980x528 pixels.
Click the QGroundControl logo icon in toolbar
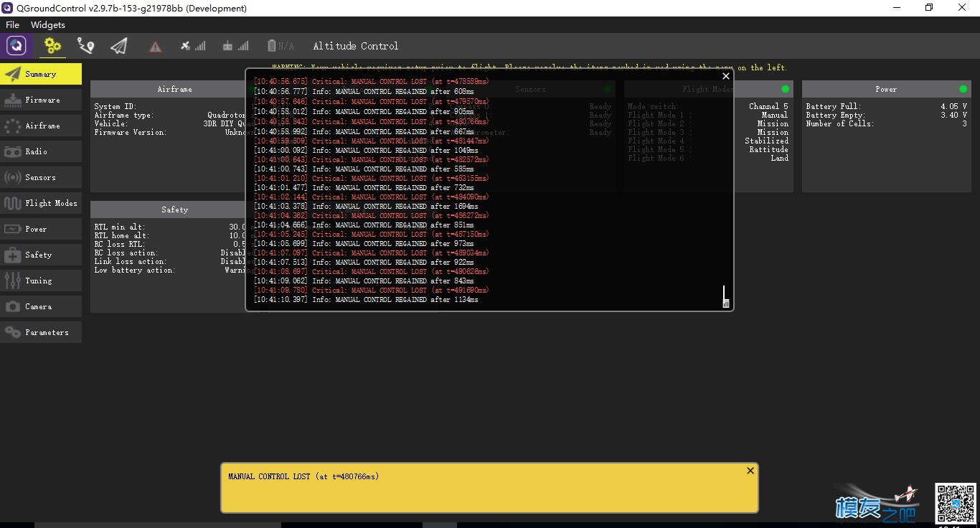tap(17, 46)
